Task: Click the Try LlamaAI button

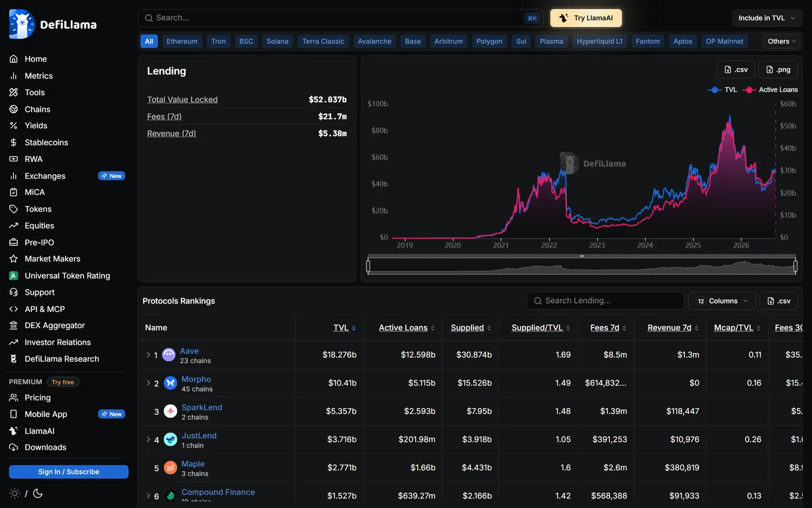Action: pyautogui.click(x=586, y=18)
